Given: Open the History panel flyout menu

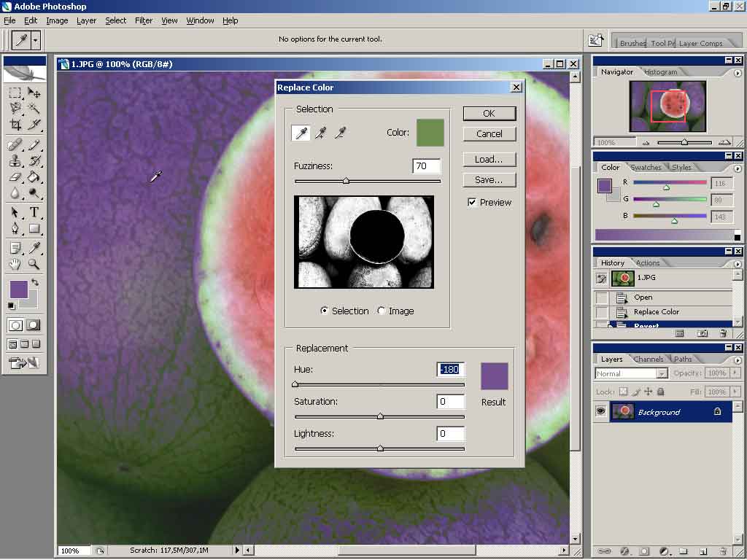Looking at the screenshot, I should 738,263.
